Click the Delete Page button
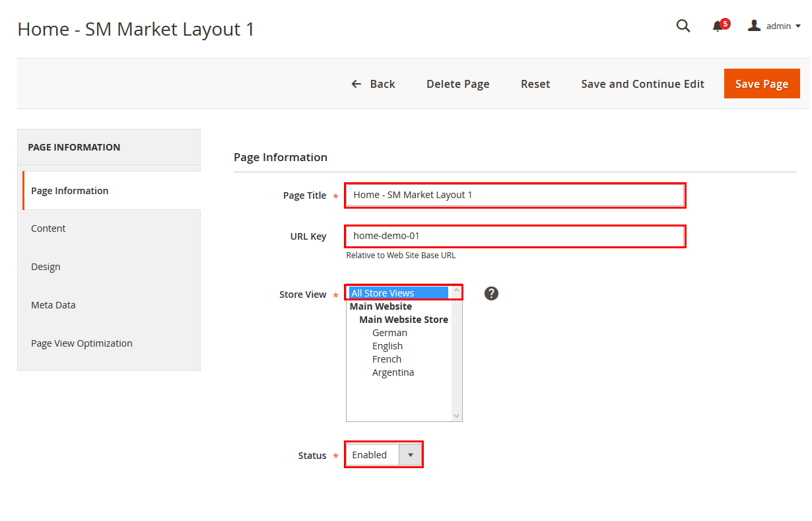The height and width of the screenshot is (521, 812). (458, 84)
